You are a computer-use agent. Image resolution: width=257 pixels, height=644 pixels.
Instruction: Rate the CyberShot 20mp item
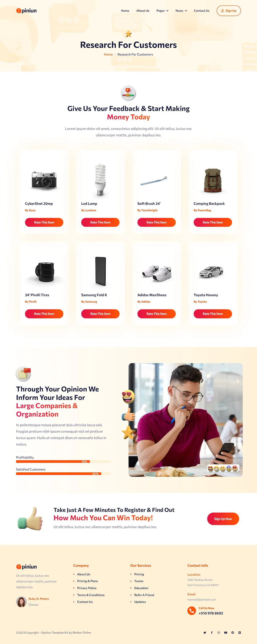[x=44, y=222]
